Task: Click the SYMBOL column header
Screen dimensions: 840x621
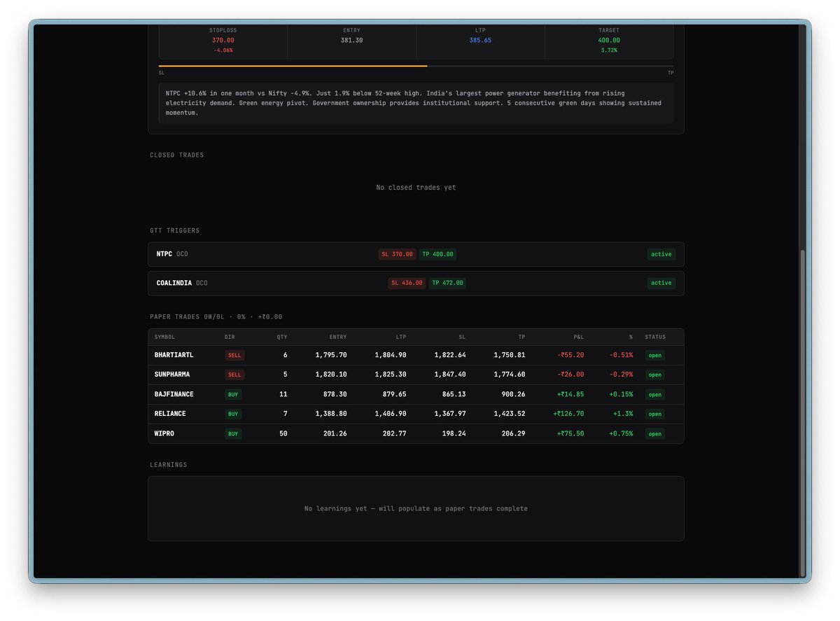Action: pyautogui.click(x=165, y=337)
